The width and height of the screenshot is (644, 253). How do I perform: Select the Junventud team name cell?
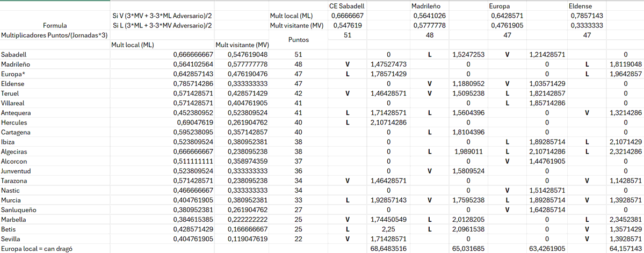coord(55,171)
